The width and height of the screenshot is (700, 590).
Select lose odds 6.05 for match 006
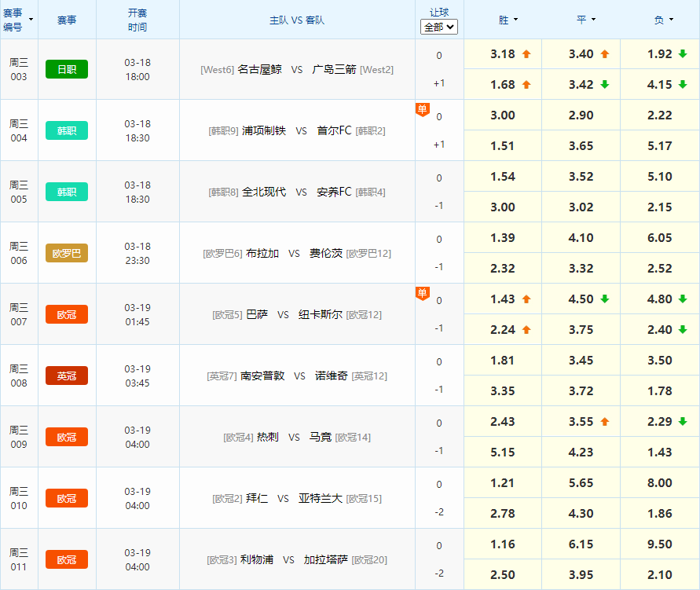click(x=660, y=238)
